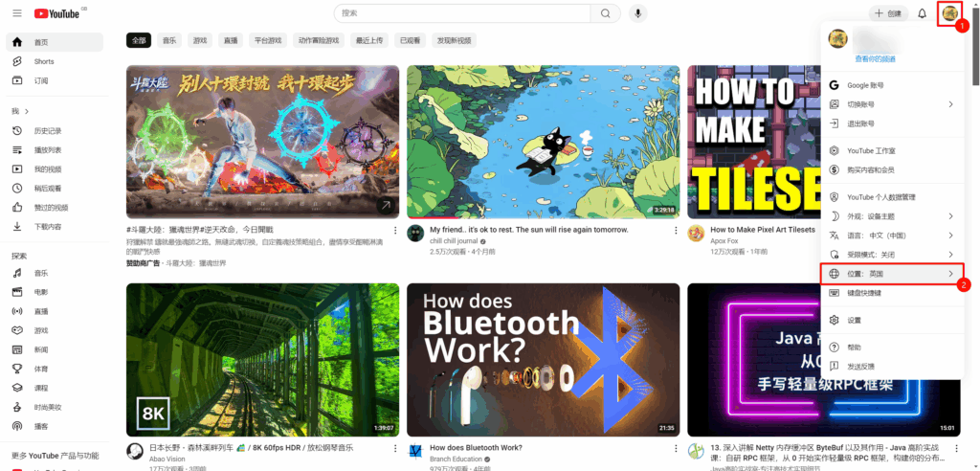Expand 位置：英国 location submenu

893,274
